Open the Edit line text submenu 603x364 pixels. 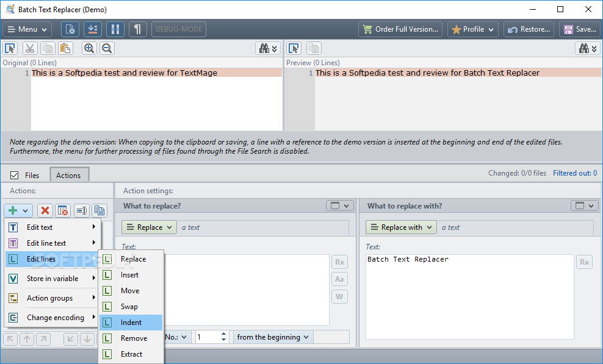[52, 243]
